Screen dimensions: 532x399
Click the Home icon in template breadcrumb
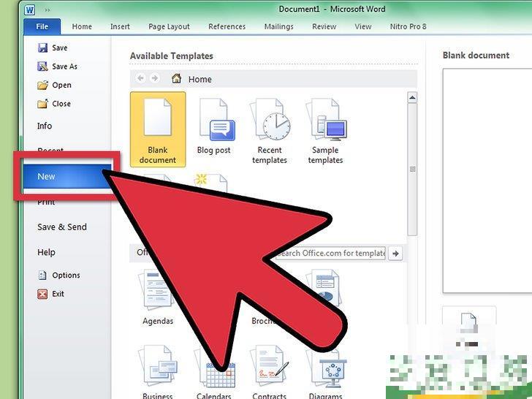177,79
